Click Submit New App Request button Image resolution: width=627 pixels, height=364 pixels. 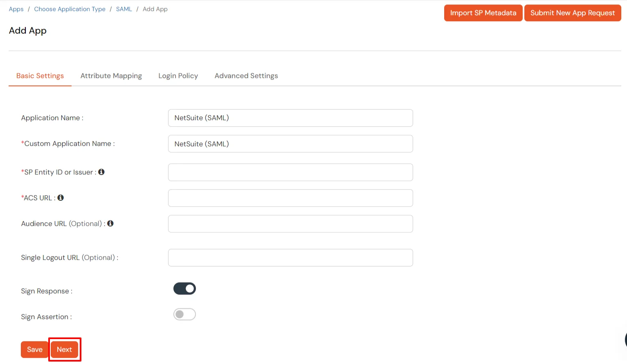coord(573,13)
